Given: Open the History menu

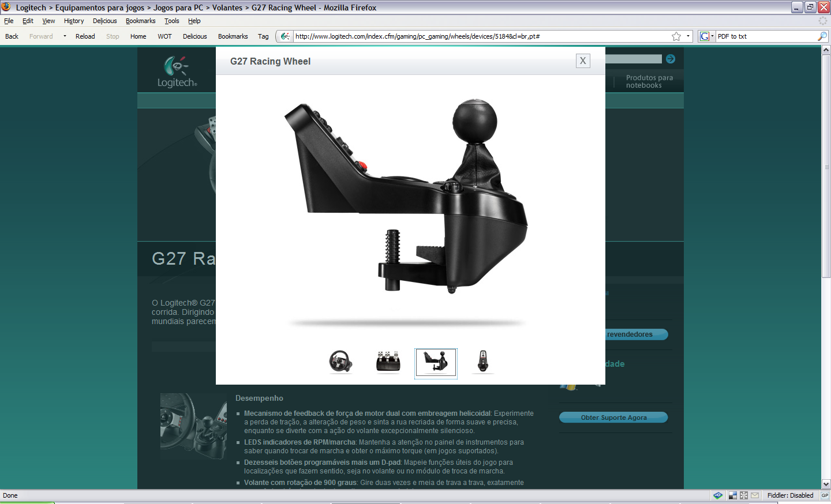Looking at the screenshot, I should click(x=74, y=21).
